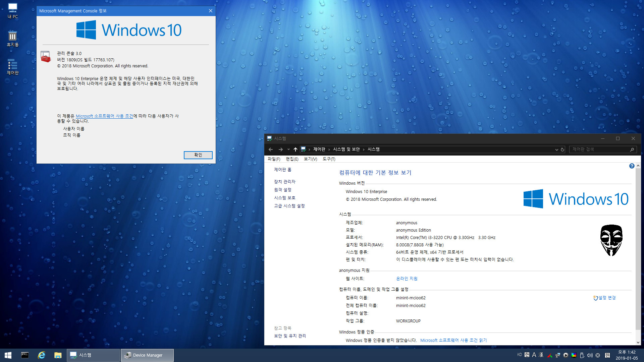Viewport: 644px width, 362px height.
Task: Click the gray circle X tray icon
Action: 598,355
